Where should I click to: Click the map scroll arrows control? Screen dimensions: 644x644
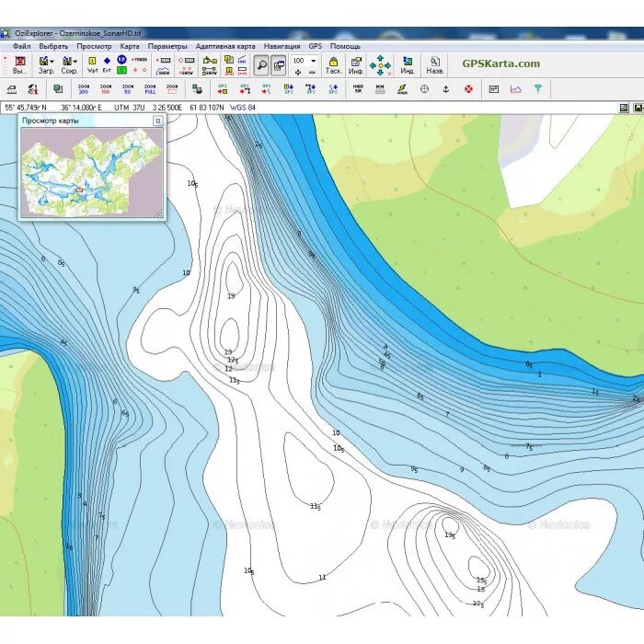[x=380, y=65]
